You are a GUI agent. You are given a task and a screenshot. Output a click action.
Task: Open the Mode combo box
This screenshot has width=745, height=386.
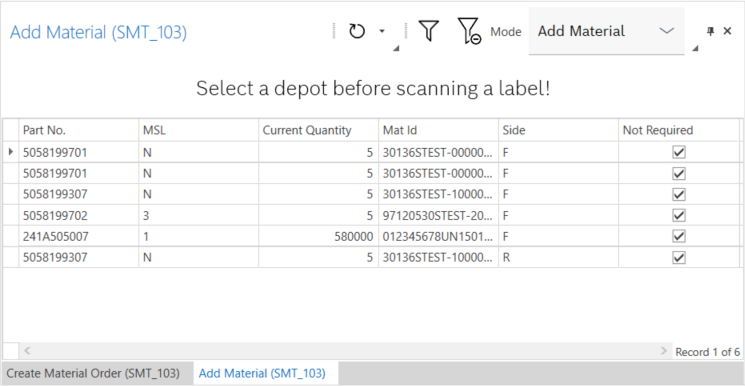tap(606, 31)
